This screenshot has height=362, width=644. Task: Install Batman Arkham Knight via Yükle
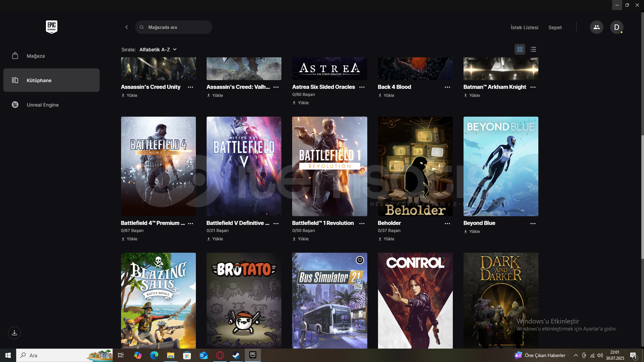[472, 96]
